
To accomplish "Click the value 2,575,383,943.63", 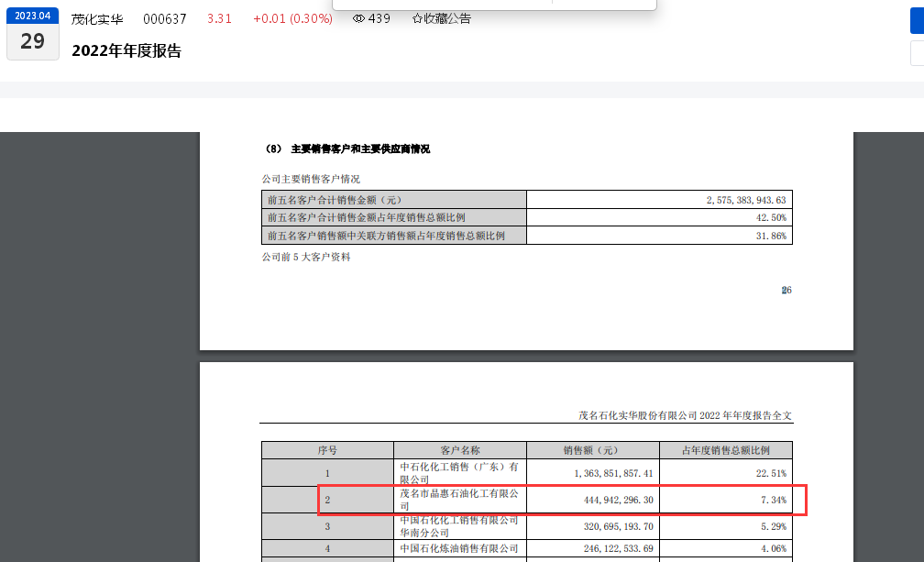I will [746, 200].
